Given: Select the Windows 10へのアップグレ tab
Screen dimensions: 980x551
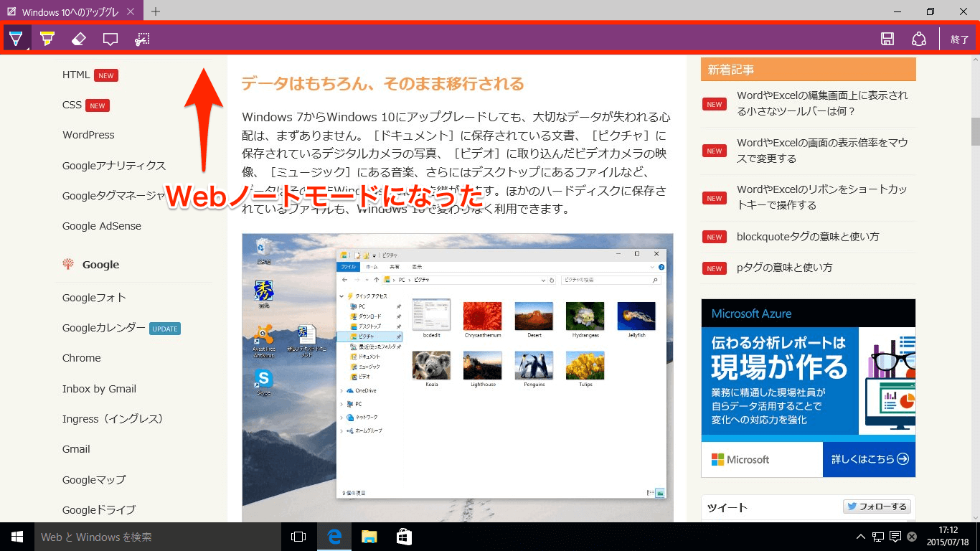Looking at the screenshot, I should tap(72, 11).
